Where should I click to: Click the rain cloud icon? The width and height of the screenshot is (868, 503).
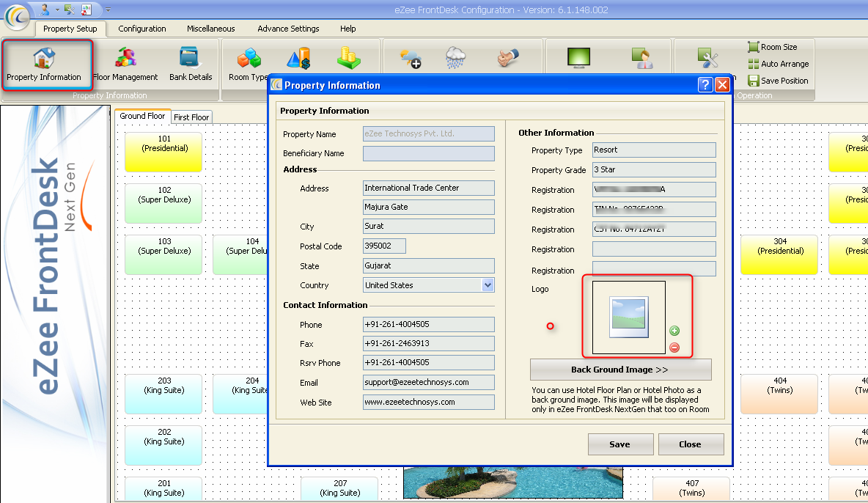455,58
